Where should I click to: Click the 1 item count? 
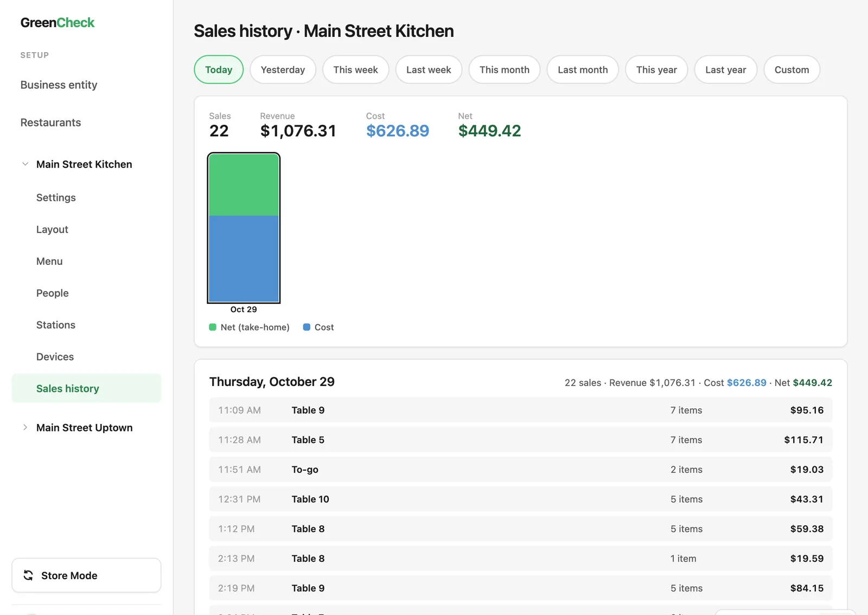tap(683, 559)
